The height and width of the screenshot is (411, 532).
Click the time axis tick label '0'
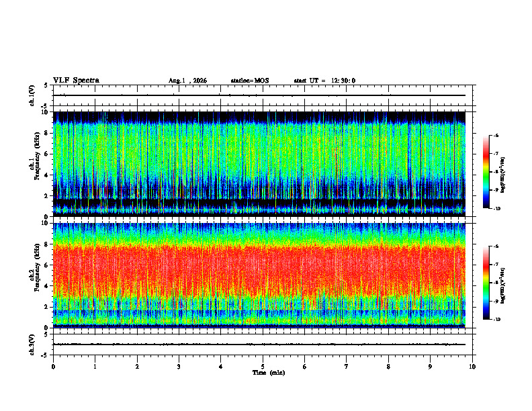point(53,367)
